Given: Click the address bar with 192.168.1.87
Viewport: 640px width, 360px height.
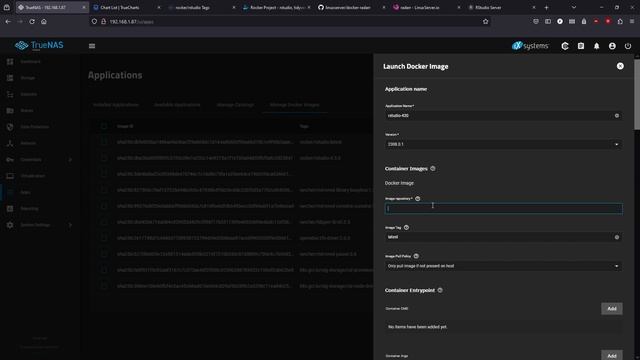Looking at the screenshot, I should (290, 22).
